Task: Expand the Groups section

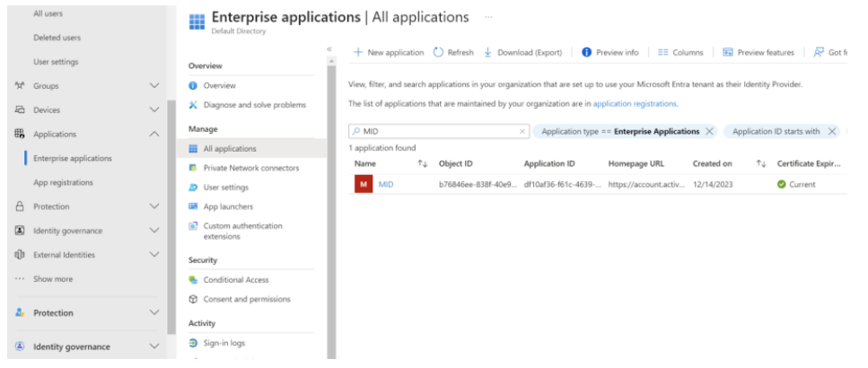Action: pyautogui.click(x=153, y=86)
